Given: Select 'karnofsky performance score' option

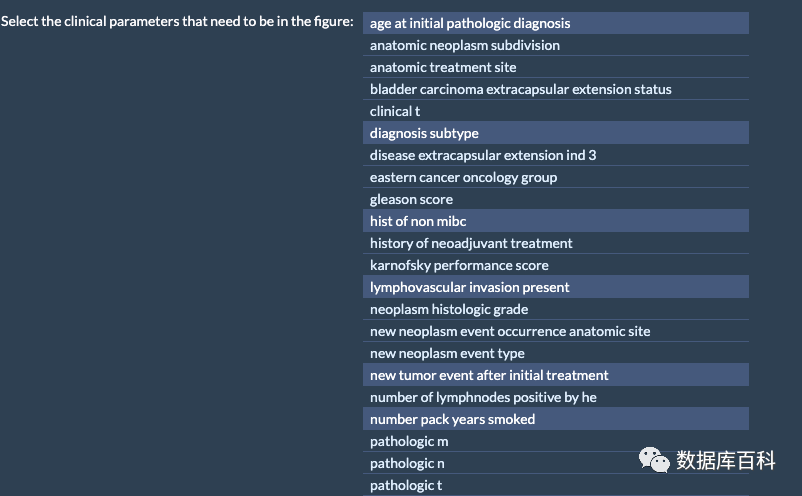Looking at the screenshot, I should click(459, 265).
